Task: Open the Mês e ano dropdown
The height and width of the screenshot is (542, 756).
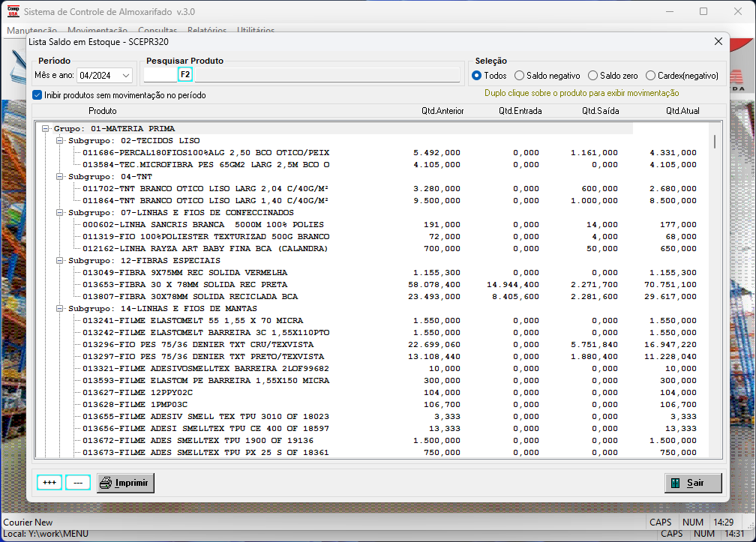Action: click(126, 76)
